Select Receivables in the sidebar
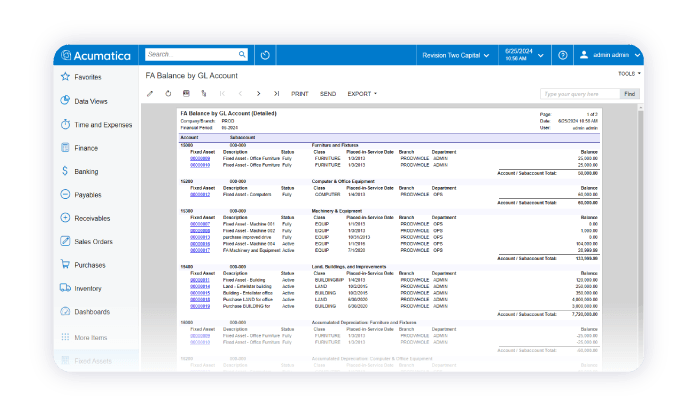Screen dimensions: 700x414 [92, 218]
